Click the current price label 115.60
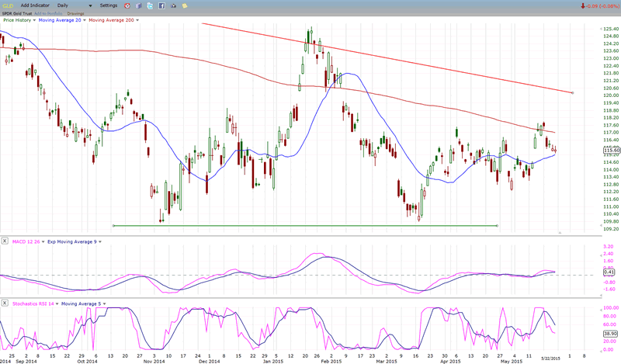The image size is (621, 364). [612, 151]
